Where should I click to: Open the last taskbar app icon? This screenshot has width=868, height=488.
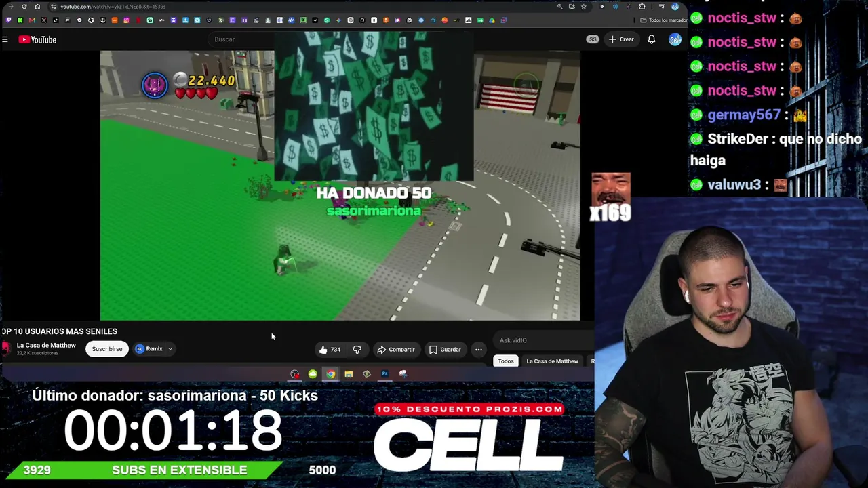(403, 374)
